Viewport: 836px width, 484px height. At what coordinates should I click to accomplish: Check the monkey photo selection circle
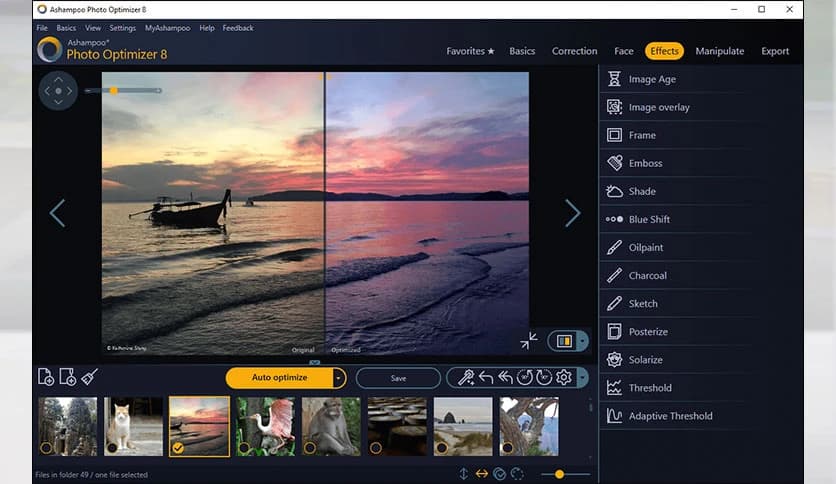click(310, 448)
